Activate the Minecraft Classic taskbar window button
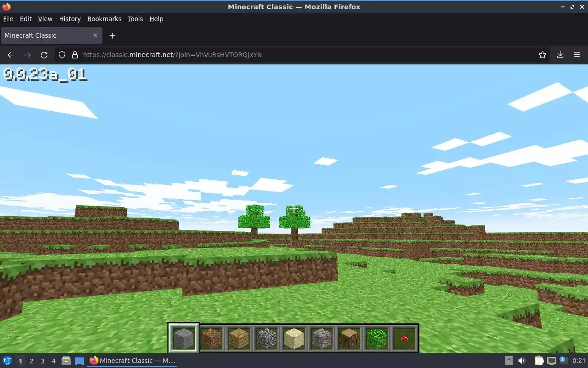The width and height of the screenshot is (588, 368). (132, 361)
